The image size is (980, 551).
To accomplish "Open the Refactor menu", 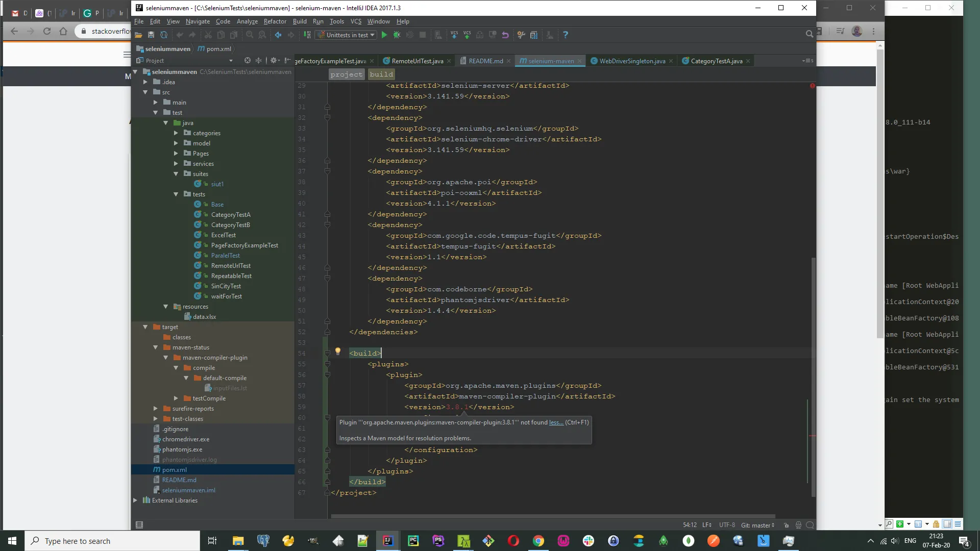I will 275,21.
